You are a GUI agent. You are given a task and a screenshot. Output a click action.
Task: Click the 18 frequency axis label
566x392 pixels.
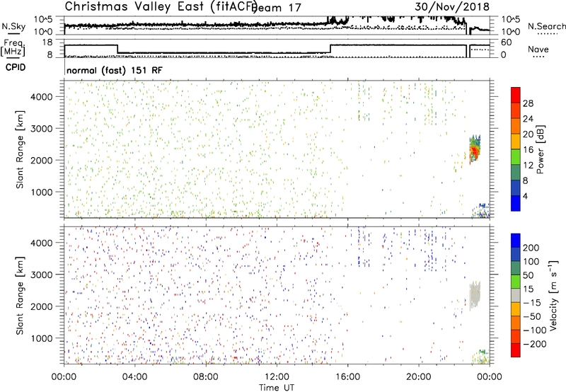[x=47, y=42]
